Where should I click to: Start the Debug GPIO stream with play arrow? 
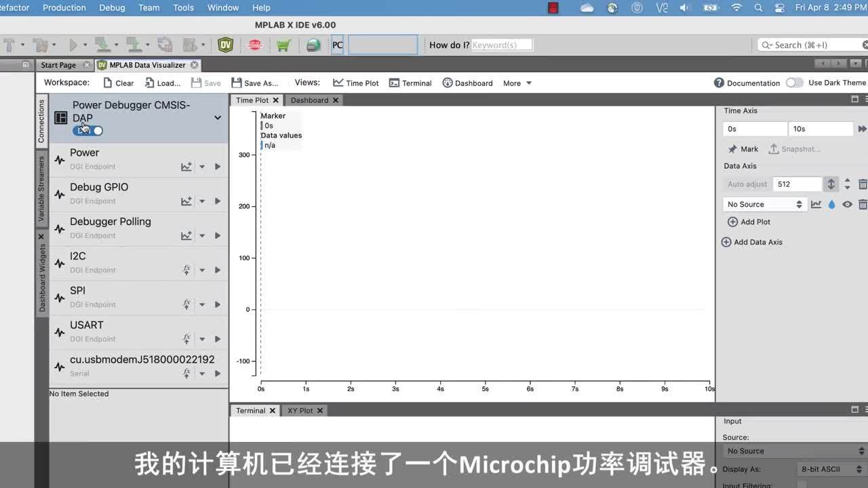pyautogui.click(x=218, y=201)
